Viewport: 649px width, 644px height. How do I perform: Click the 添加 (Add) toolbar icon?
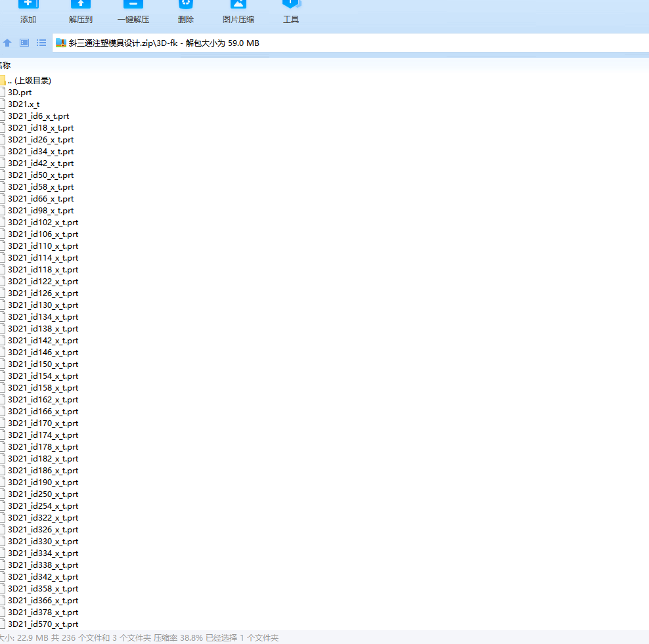(x=28, y=4)
